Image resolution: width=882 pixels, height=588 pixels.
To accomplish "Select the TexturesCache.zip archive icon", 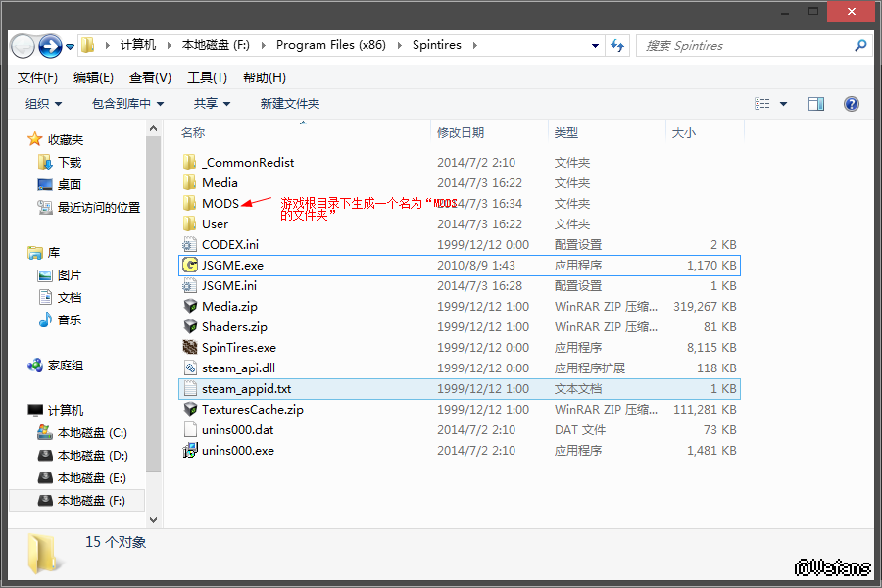I will click(190, 409).
